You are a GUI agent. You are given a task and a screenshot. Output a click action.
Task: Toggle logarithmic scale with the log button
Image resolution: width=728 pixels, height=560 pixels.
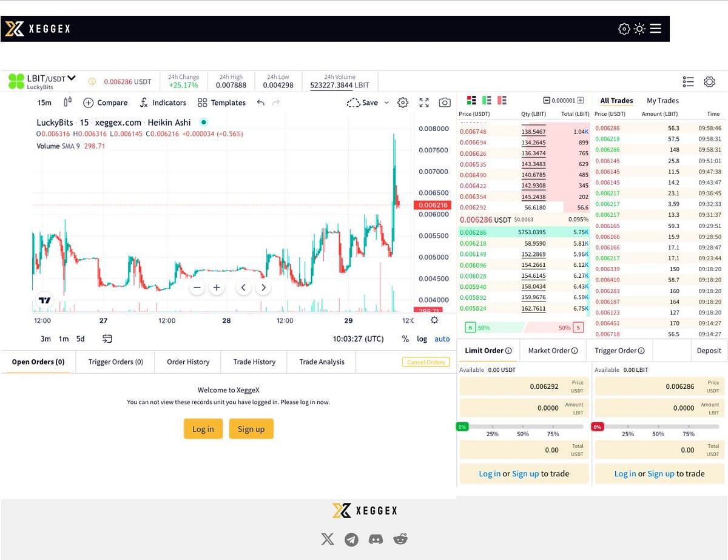pyautogui.click(x=422, y=339)
